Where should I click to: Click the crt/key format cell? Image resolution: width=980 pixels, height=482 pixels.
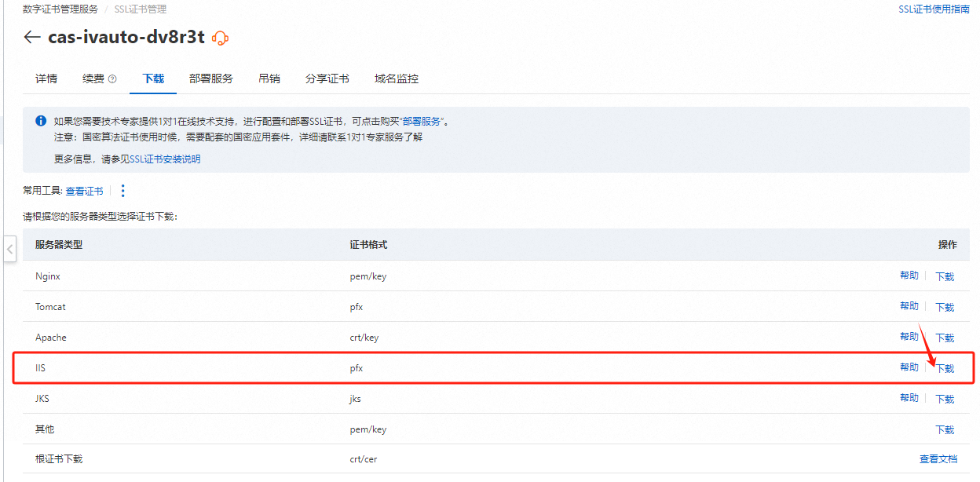point(364,338)
